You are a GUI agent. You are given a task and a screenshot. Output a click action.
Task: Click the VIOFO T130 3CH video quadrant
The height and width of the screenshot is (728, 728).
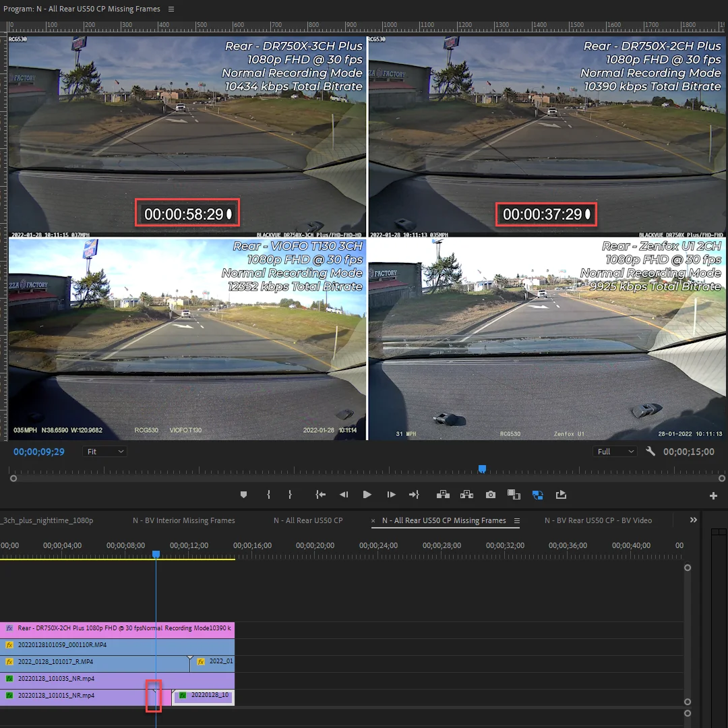pos(187,339)
